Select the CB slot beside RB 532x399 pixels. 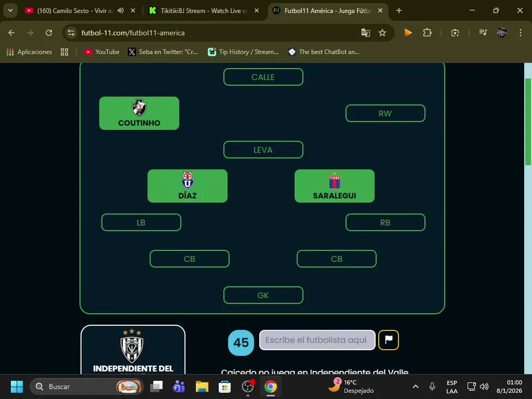[336, 259]
